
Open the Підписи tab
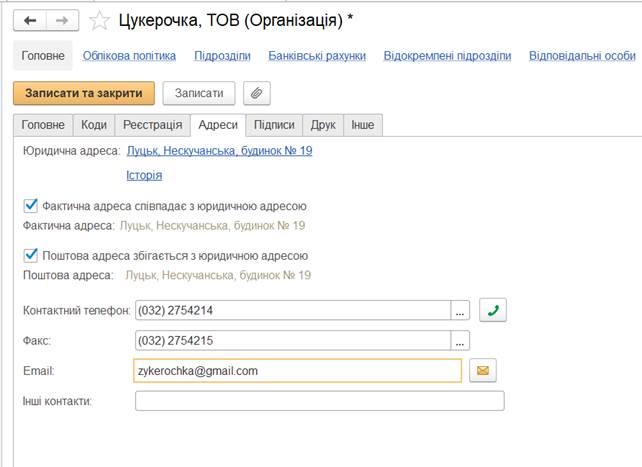pos(274,125)
